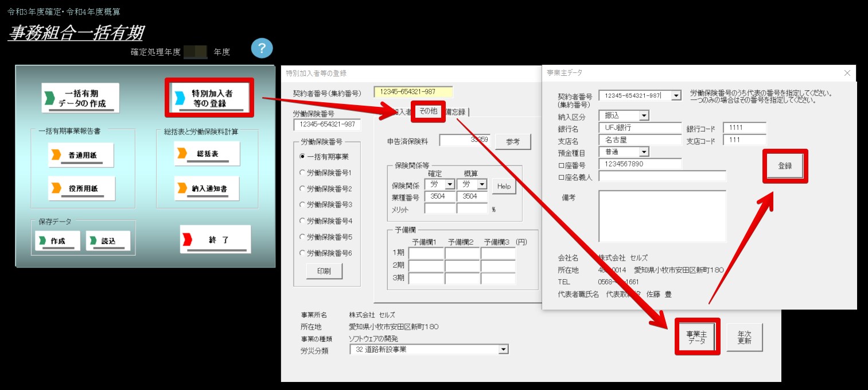The width and height of the screenshot is (868, 390).
Task: Switch to the その他 tab
Action: coord(428,112)
